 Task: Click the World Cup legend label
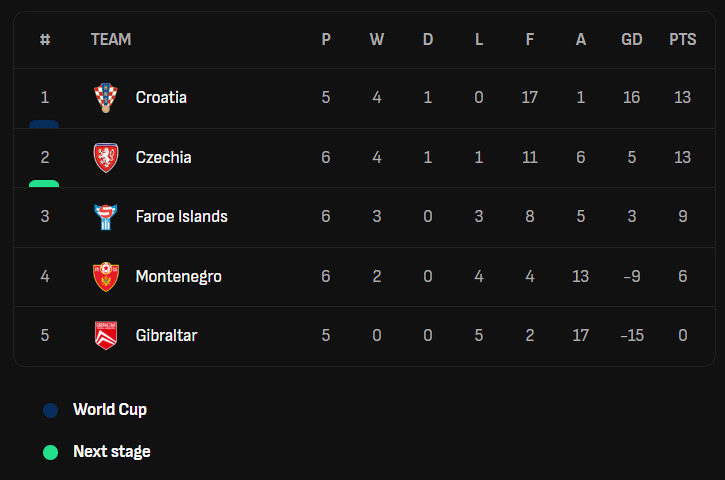coord(110,410)
